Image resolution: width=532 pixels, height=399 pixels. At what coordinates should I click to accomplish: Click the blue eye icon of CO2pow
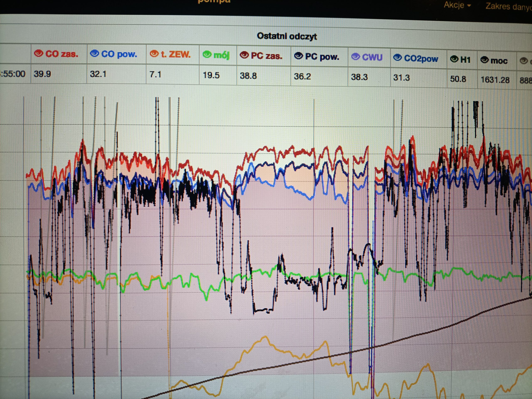tap(397, 58)
